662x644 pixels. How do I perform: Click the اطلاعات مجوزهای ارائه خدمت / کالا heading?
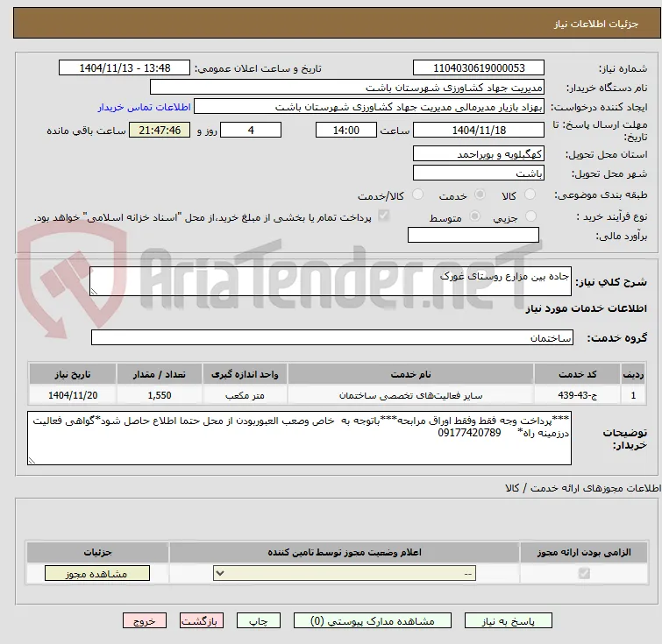(x=583, y=488)
